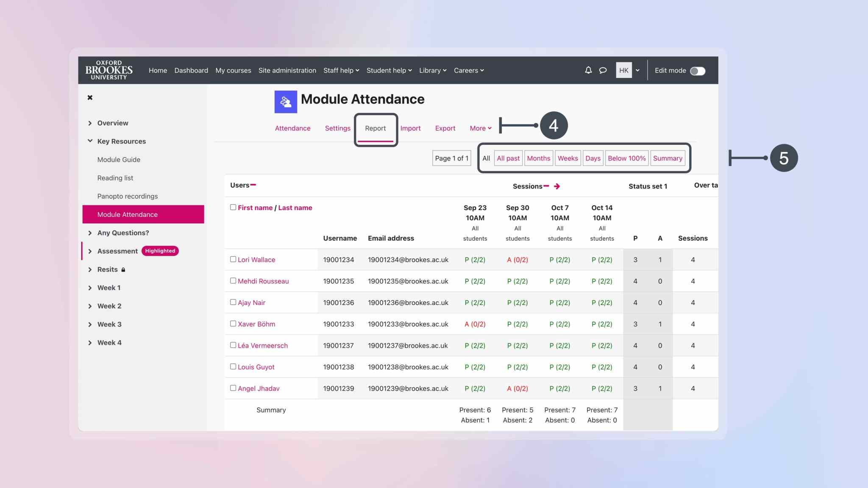The image size is (868, 488).
Task: Click the lock icon next to Resits
Action: click(x=123, y=269)
